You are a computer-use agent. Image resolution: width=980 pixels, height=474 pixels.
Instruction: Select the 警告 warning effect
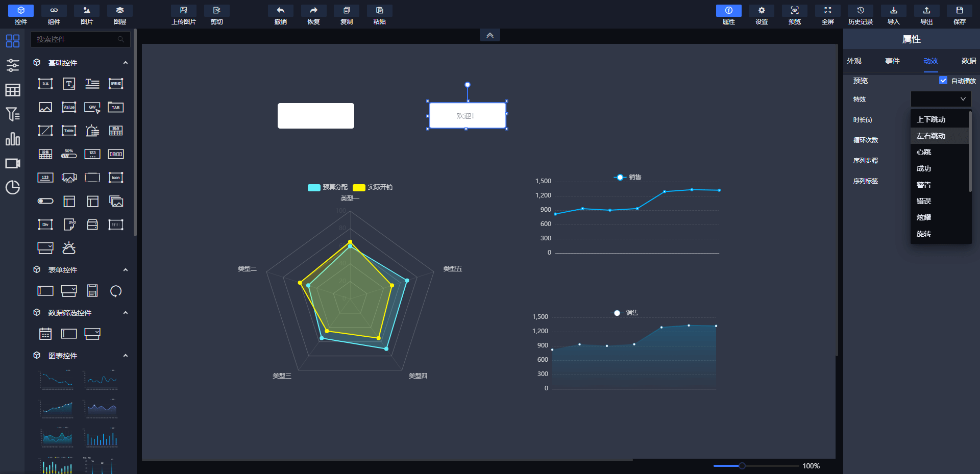(x=939, y=185)
